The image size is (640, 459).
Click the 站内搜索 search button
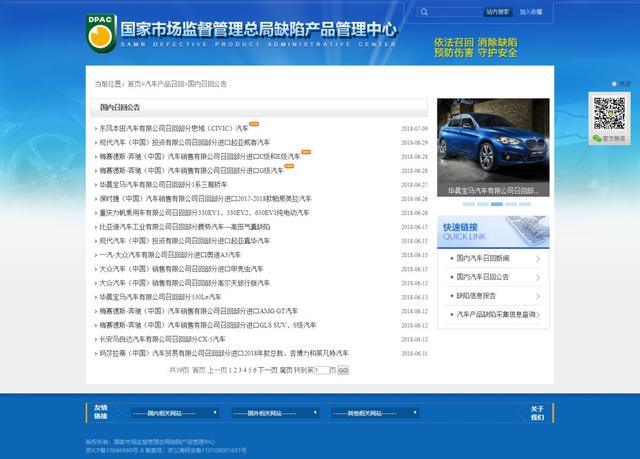498,12
